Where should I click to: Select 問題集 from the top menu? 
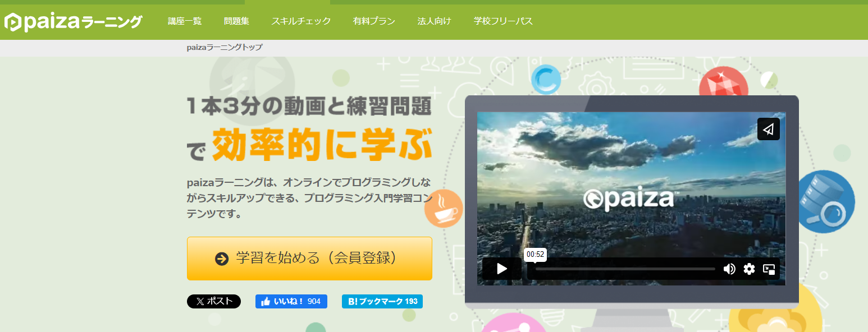(x=236, y=21)
